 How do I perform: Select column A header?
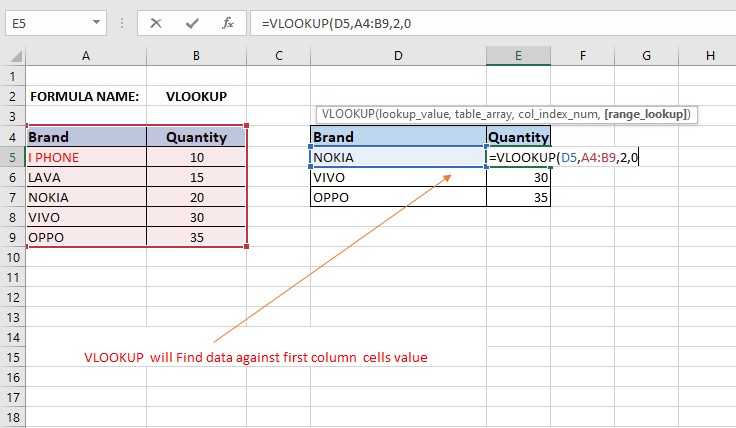tap(85, 55)
